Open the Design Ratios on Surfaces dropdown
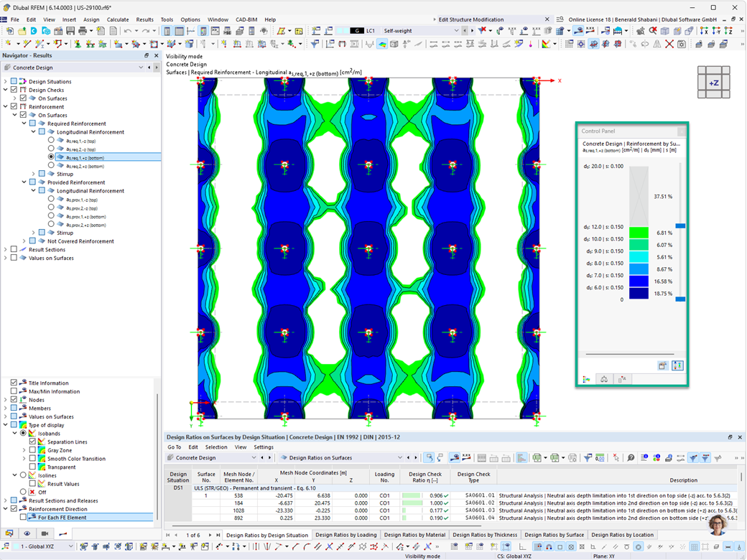 pos(399,457)
